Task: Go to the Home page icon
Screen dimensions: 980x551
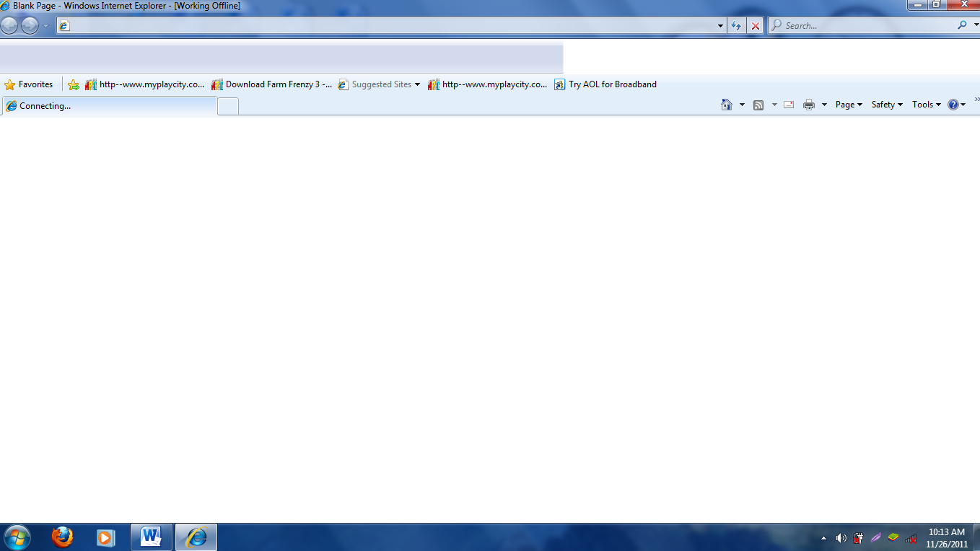Action: 727,105
